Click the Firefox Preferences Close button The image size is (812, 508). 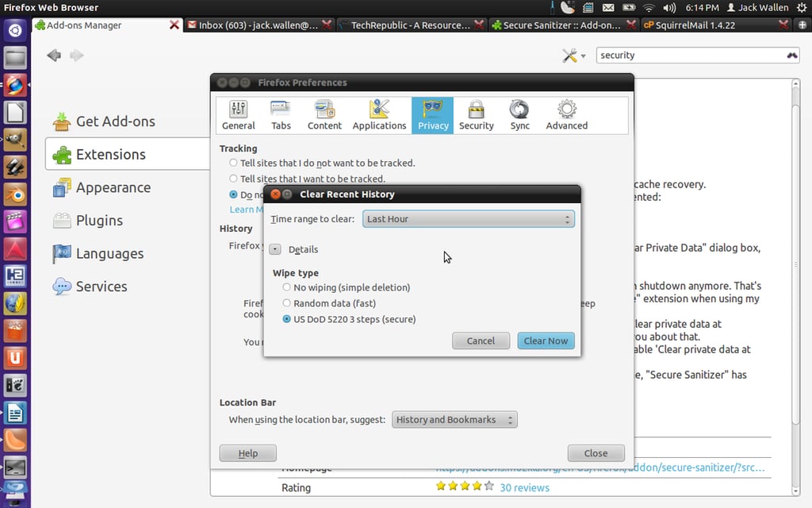(596, 453)
